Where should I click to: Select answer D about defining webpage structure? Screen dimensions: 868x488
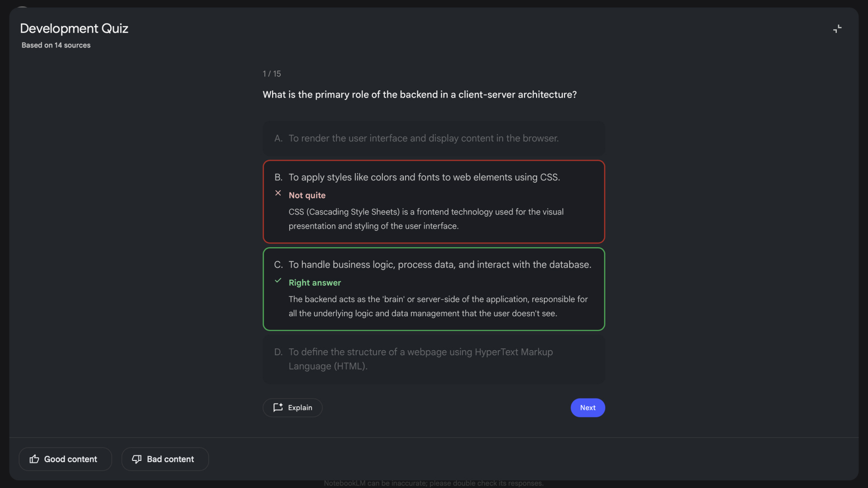pos(434,359)
